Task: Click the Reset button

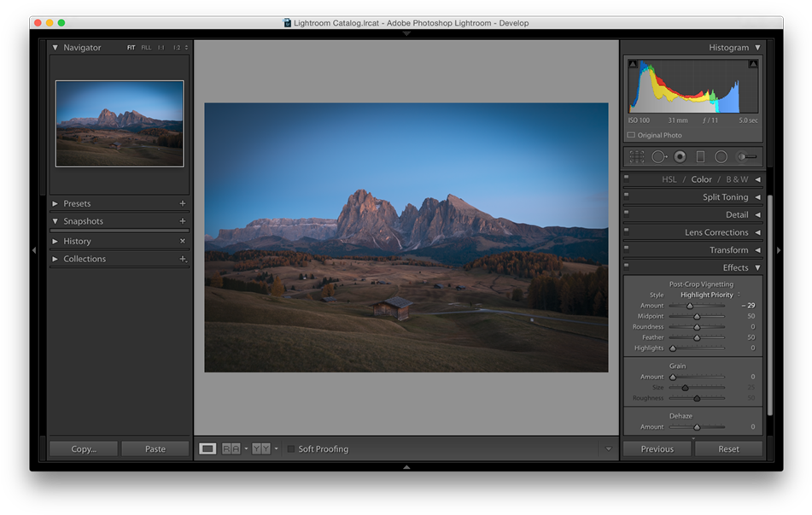Action: 728,448
